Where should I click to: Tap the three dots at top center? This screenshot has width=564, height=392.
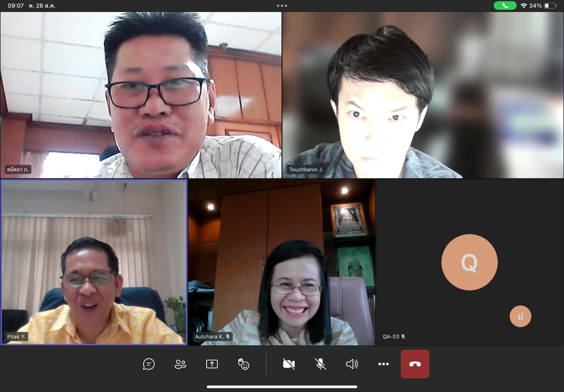pos(282,6)
